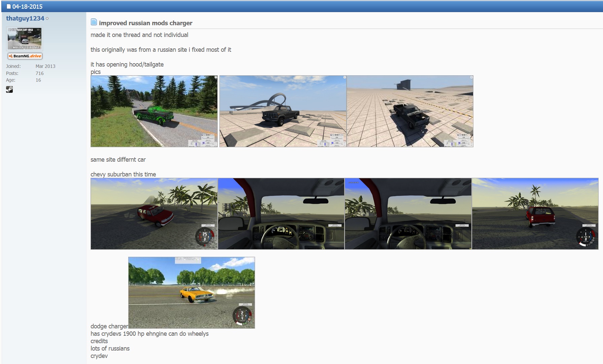Open red Suburban rear view screenshot
Image resolution: width=603 pixels, height=364 pixels.
click(535, 214)
